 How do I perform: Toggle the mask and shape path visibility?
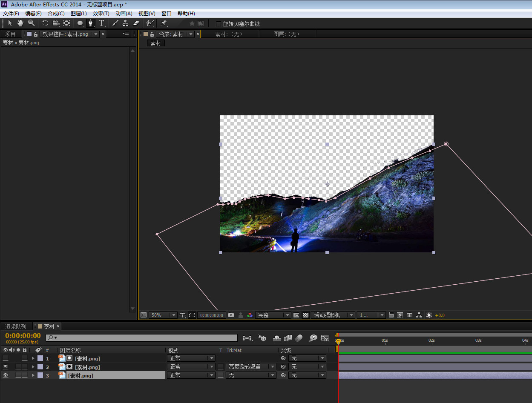192,315
